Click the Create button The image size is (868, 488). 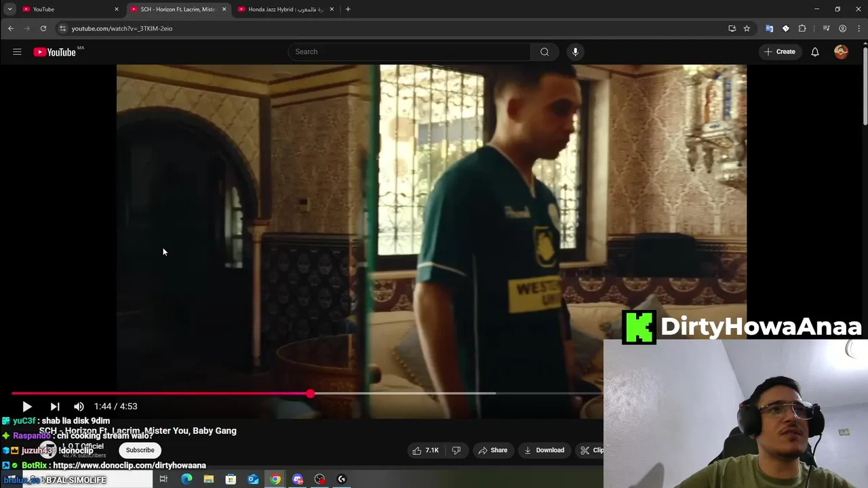(x=780, y=52)
